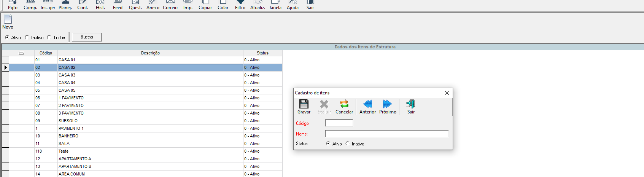Close the Cadastro de itens dialog
644x177 pixels.
pos(447,93)
